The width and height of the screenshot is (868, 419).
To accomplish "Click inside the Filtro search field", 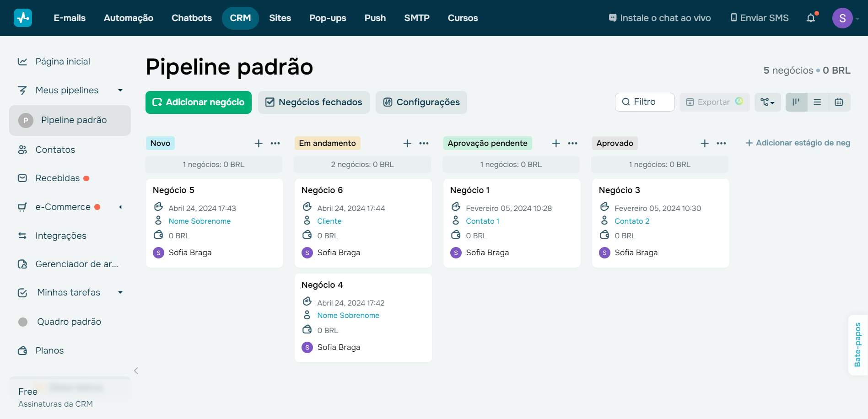I will [644, 102].
